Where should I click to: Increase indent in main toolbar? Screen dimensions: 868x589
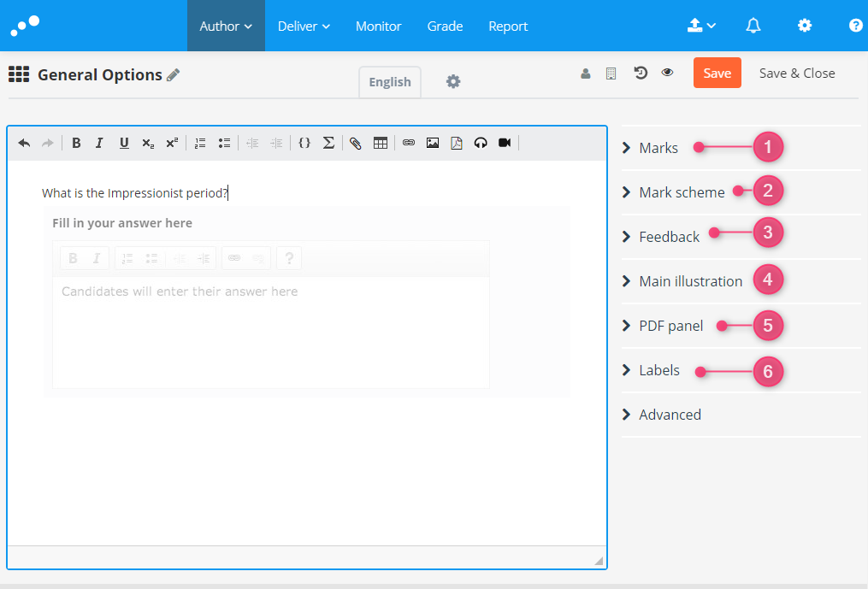[276, 144]
